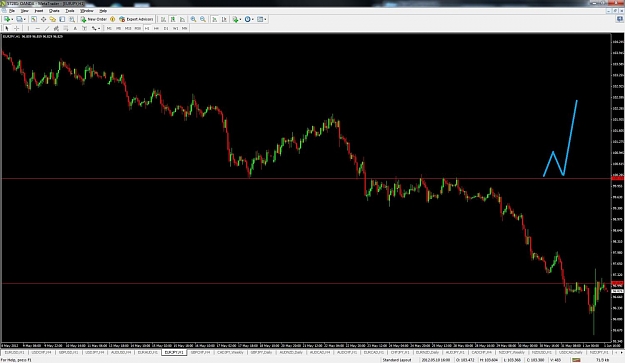Open the File menu
The width and height of the screenshot is (625, 363).
tap(12, 11)
